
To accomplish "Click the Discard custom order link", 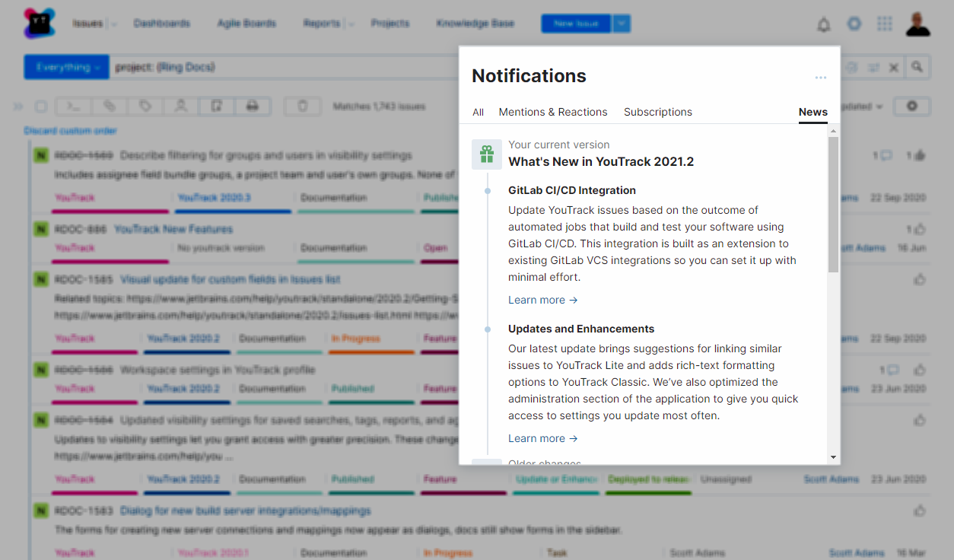I will pyautogui.click(x=71, y=131).
